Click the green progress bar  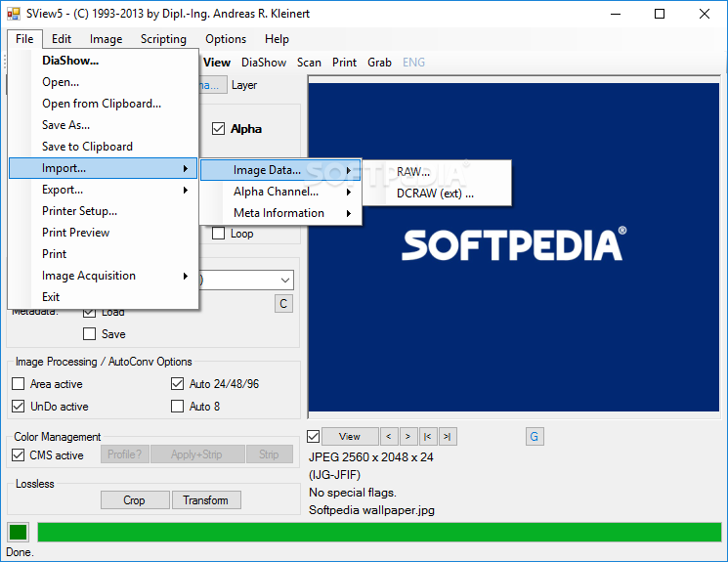(x=379, y=533)
